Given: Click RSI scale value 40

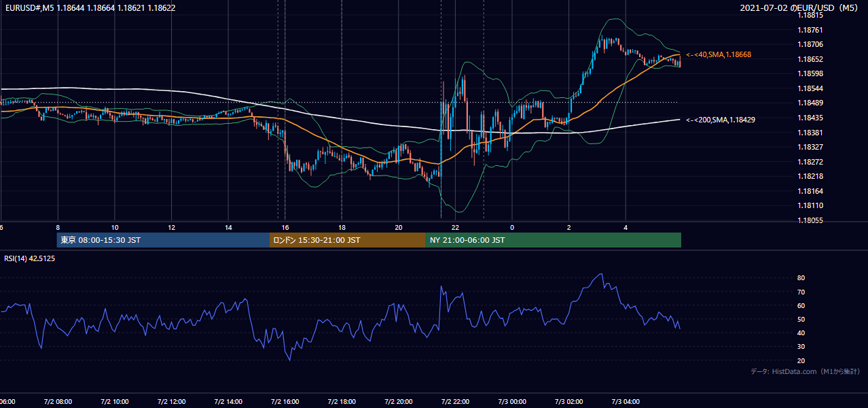Looking at the screenshot, I should click(801, 333).
